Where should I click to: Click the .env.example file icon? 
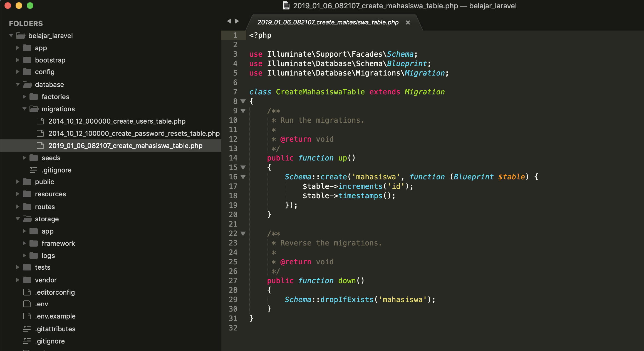[x=27, y=316]
